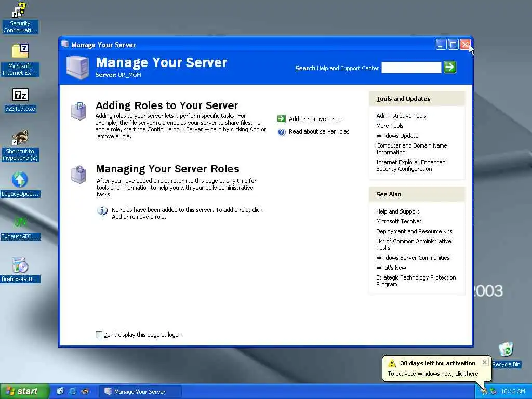Select the LegacyUpdate desktop icon
This screenshot has height=399, width=532.
[x=20, y=184]
